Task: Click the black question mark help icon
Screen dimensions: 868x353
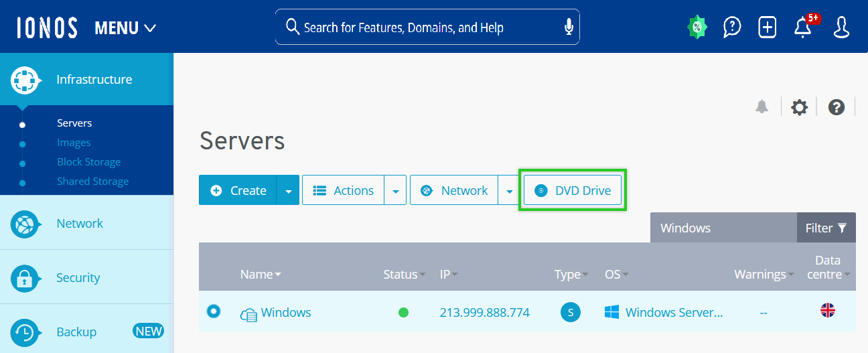Action: [x=836, y=107]
